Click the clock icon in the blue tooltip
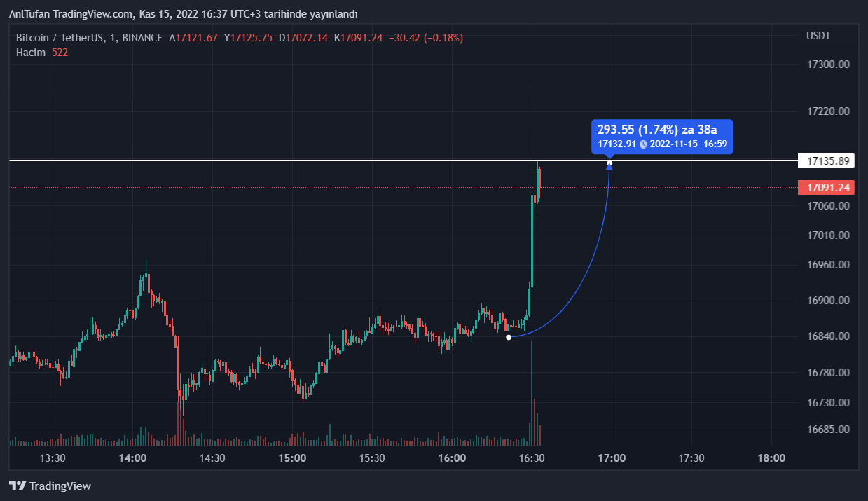This screenshot has height=501, width=868. pos(643,144)
